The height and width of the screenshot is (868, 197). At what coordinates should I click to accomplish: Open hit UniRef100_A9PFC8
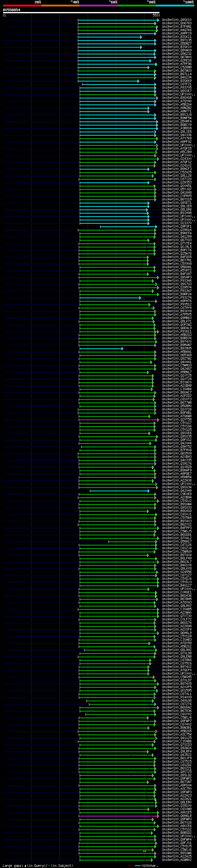(x=177, y=33)
